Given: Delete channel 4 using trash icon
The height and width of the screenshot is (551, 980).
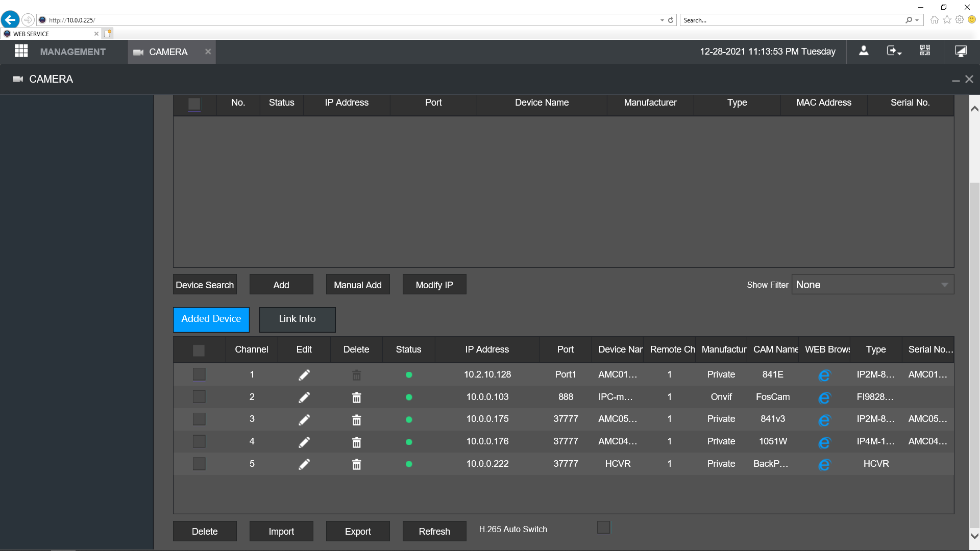Looking at the screenshot, I should 357,442.
